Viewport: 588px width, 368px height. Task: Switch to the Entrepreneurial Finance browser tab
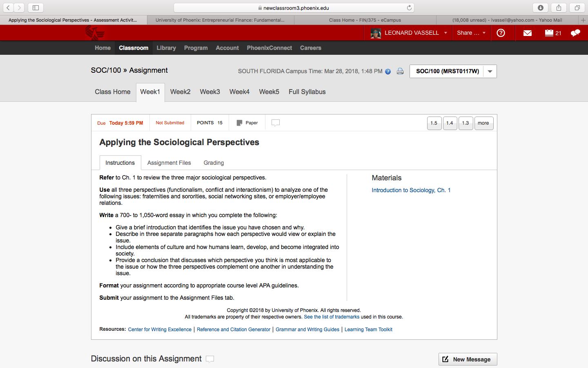click(220, 20)
